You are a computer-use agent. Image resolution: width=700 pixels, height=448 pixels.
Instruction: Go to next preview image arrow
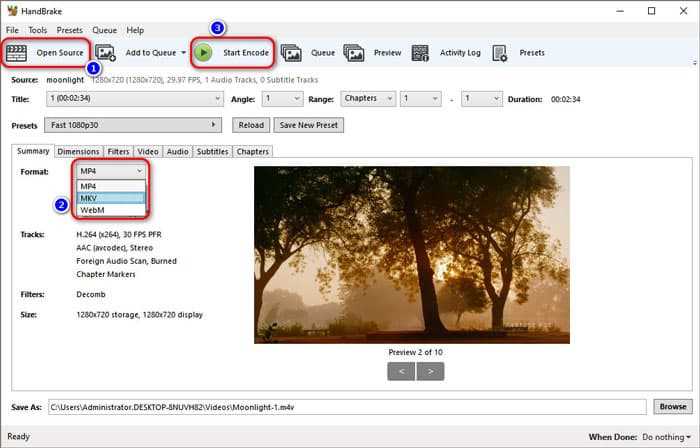point(430,371)
